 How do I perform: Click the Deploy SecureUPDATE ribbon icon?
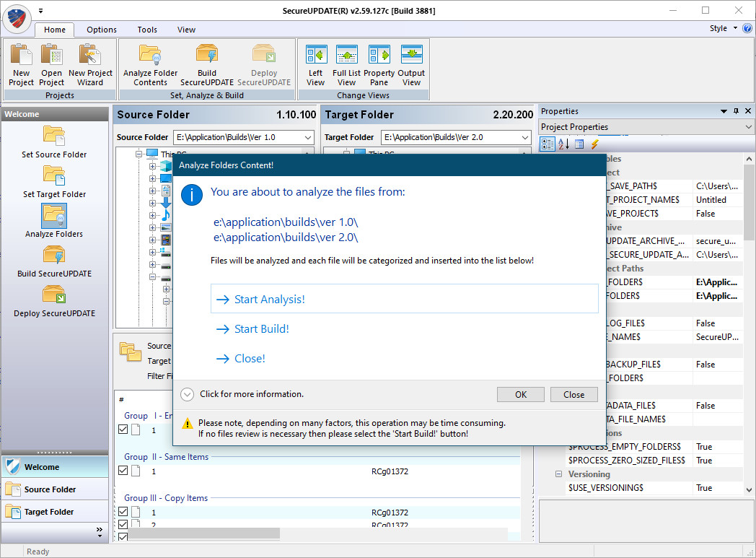264,65
